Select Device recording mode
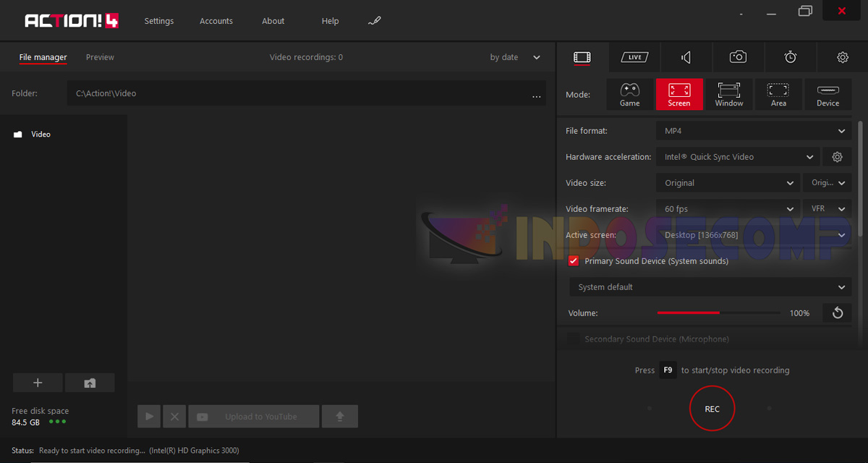This screenshot has height=463, width=868. point(828,94)
